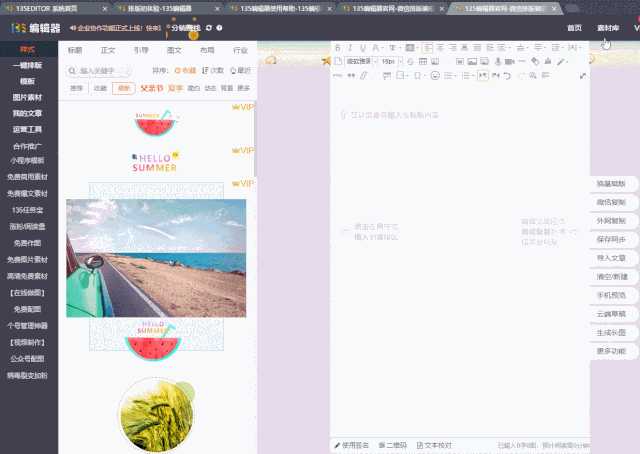640x454 pixels.
Task: Click the microphone audio icon in toolbar
Action: coord(498,61)
